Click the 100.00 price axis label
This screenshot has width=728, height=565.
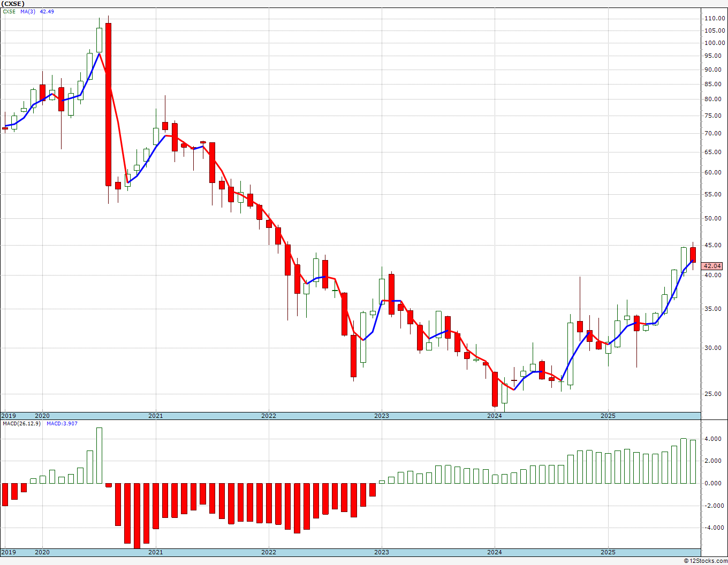click(715, 43)
